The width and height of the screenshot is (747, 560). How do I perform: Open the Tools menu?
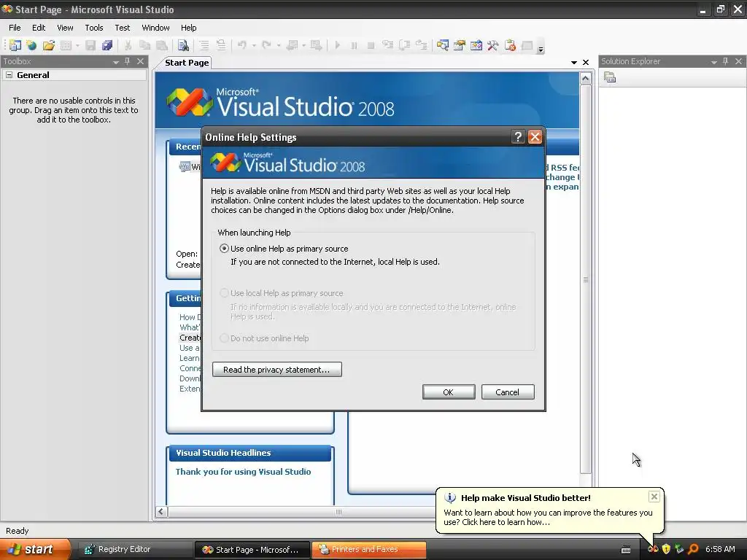(94, 28)
